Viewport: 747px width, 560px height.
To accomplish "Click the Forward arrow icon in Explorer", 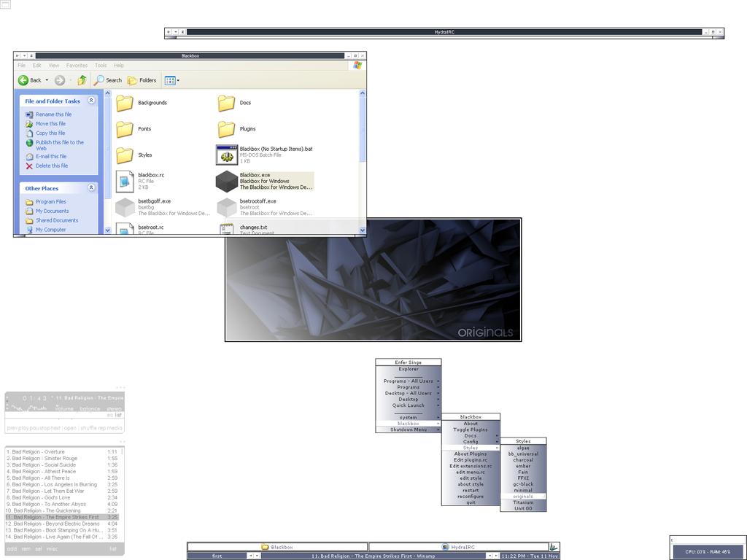I will pyautogui.click(x=60, y=80).
